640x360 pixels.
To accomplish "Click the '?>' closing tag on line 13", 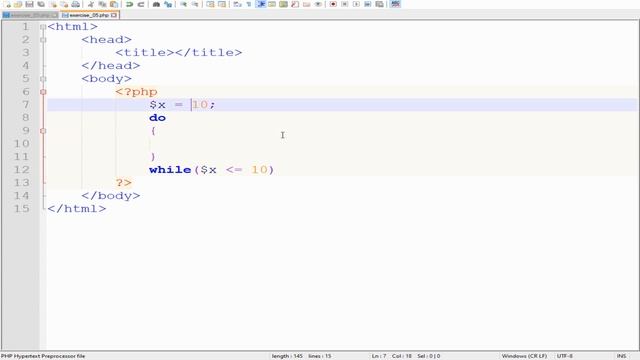I will (x=124, y=183).
